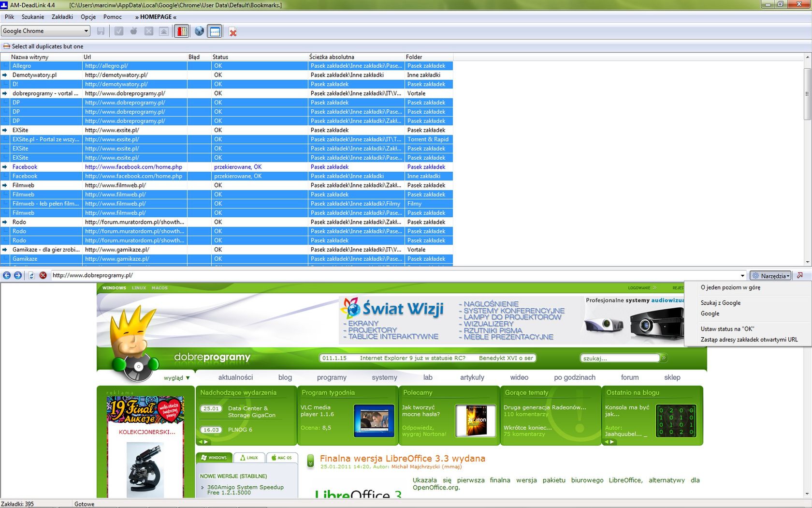The image size is (812, 508).
Task: Click the browser Forward arrow icon
Action: click(x=18, y=275)
